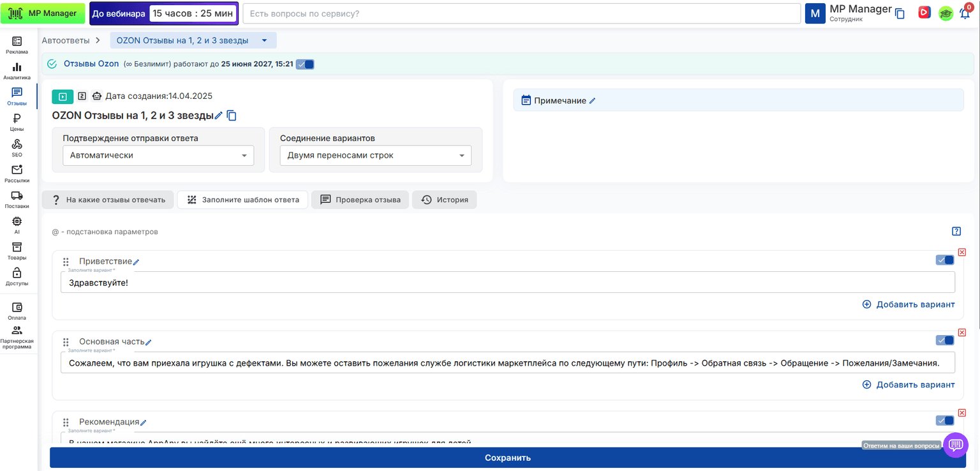Open the chat support bubble icon
The width and height of the screenshot is (980, 471).
955,445
